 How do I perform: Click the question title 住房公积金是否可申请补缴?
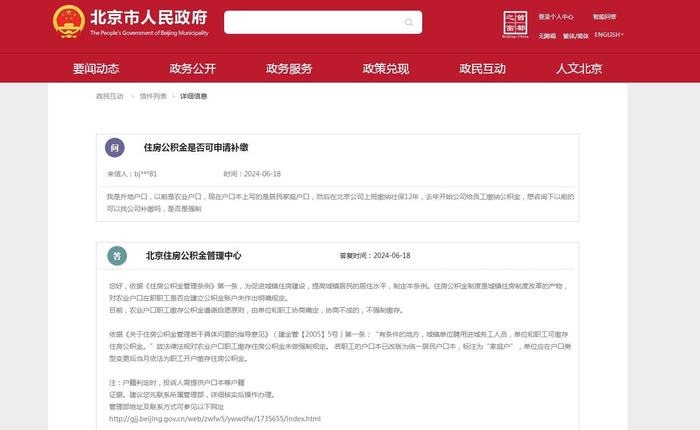pos(196,148)
